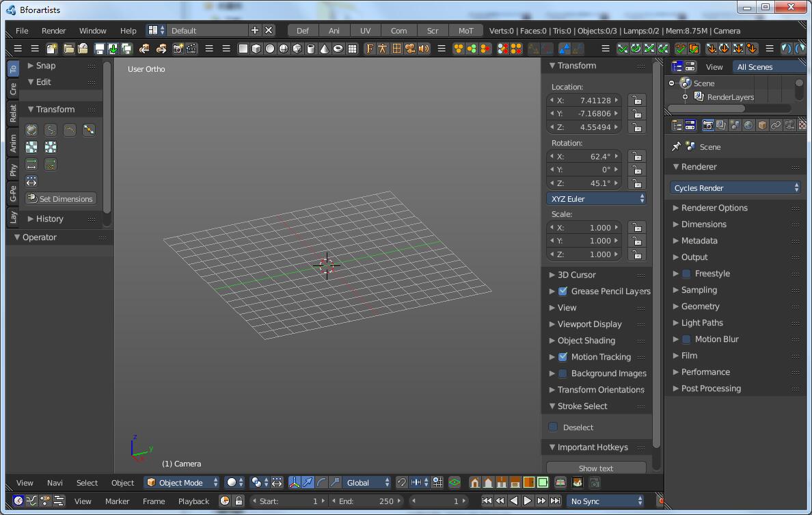
Task: Add a cone primitive from the toolbar
Action: tap(324, 49)
